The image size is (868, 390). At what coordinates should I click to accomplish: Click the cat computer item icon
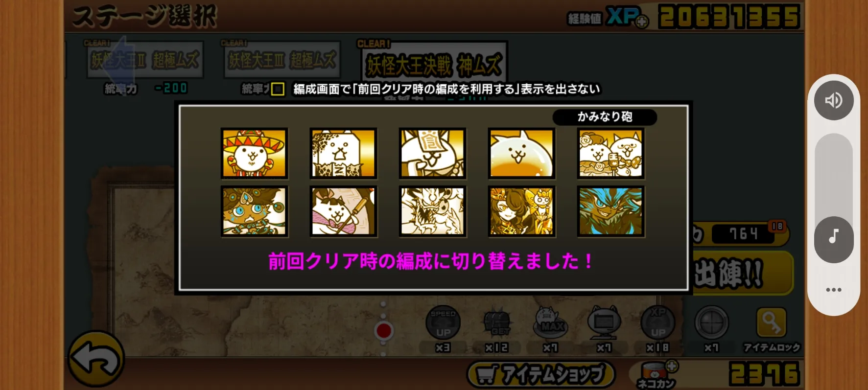pyautogui.click(x=604, y=323)
